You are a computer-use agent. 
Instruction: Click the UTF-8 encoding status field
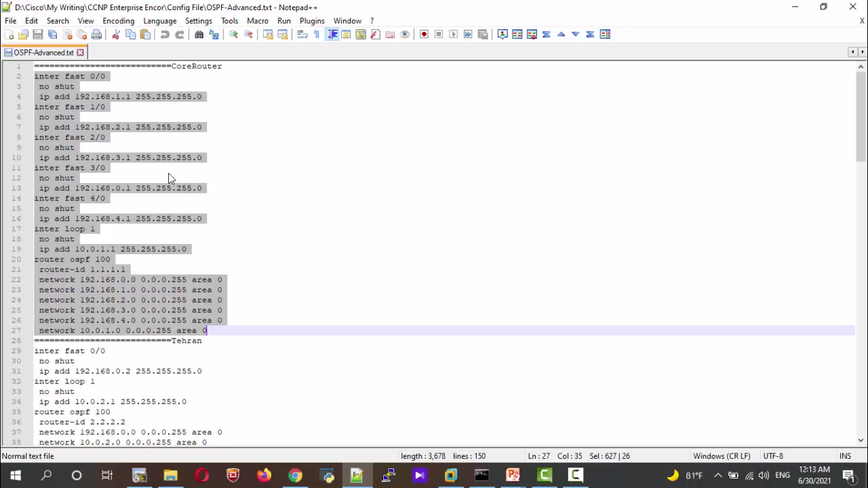(773, 456)
